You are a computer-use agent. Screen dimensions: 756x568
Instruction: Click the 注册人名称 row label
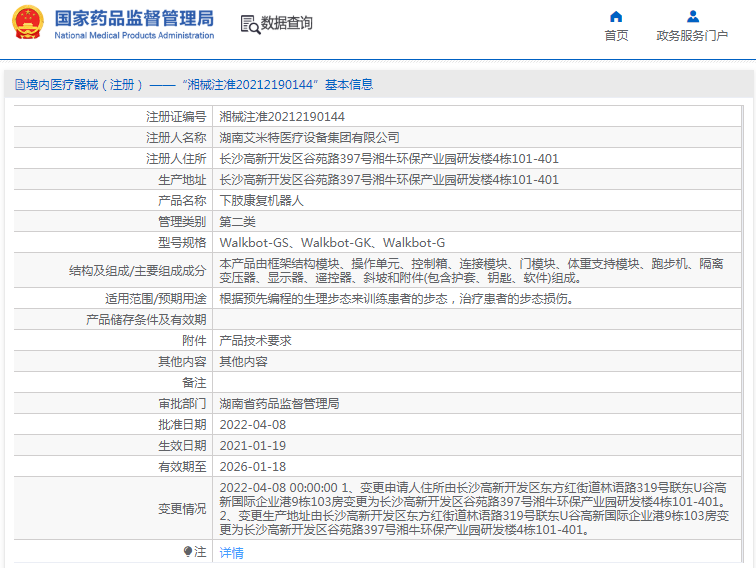[x=176, y=138]
